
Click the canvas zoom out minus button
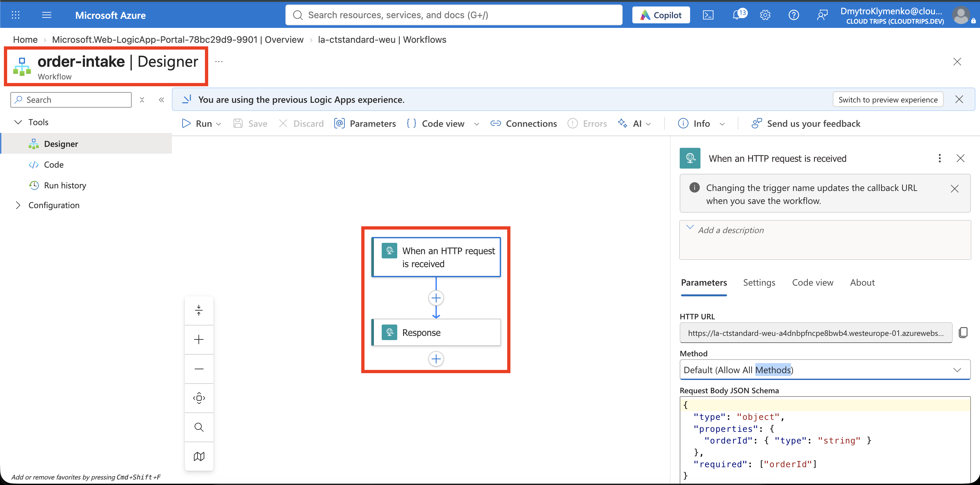(198, 369)
